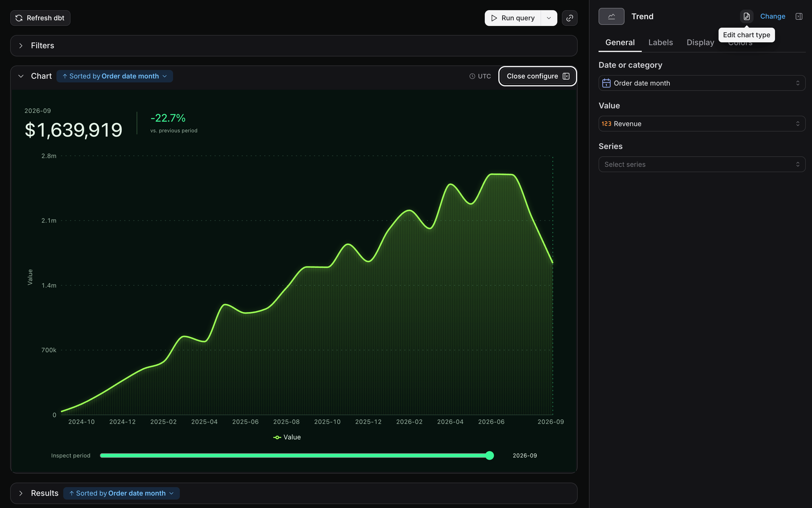This screenshot has width=812, height=508.
Task: Click the calendar icon in Order date month field
Action: tap(606, 83)
